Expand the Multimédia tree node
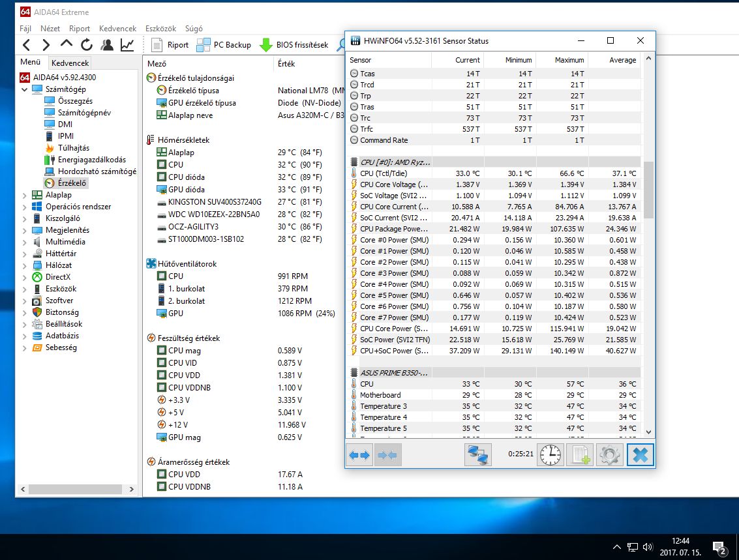 pos(24,242)
